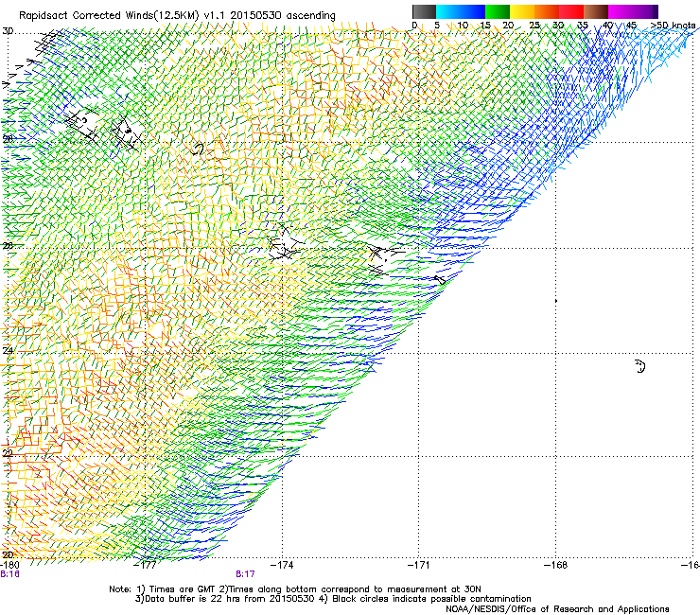Click the latitude label '30'
700x615 pixels.
tap(8, 31)
